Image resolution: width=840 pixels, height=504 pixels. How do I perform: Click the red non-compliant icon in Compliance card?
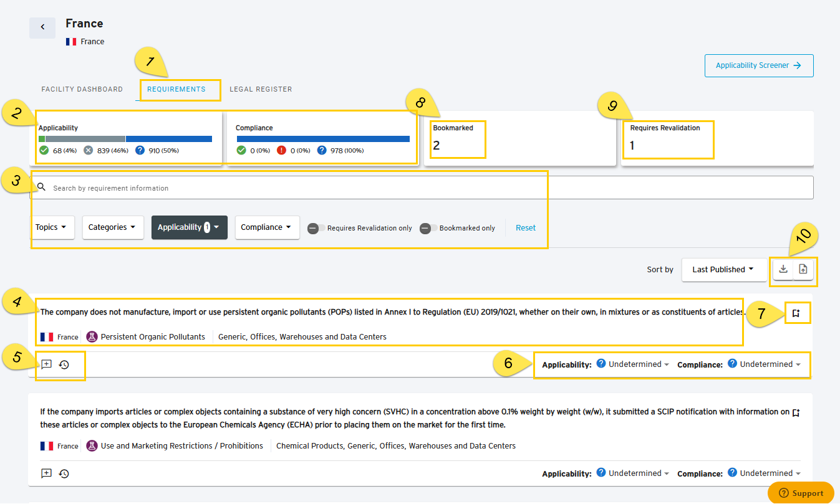pos(281,150)
